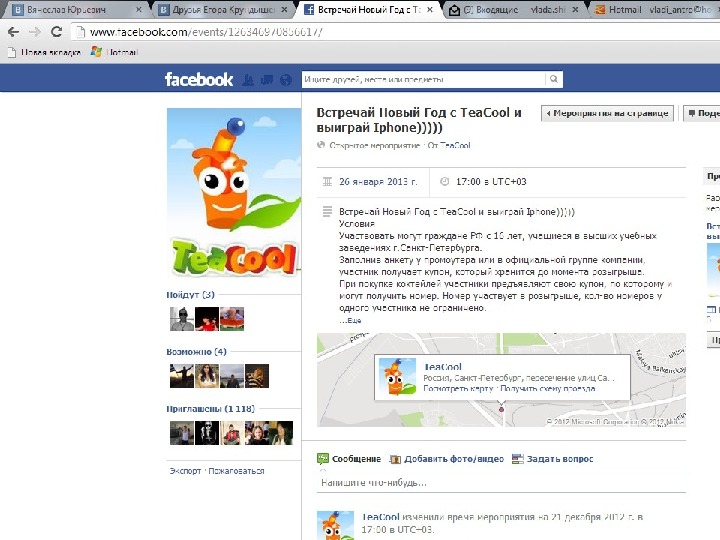Image resolution: width=720 pixels, height=540 pixels.
Task: Open the Пойдут (3) attendee list
Action: [190, 294]
